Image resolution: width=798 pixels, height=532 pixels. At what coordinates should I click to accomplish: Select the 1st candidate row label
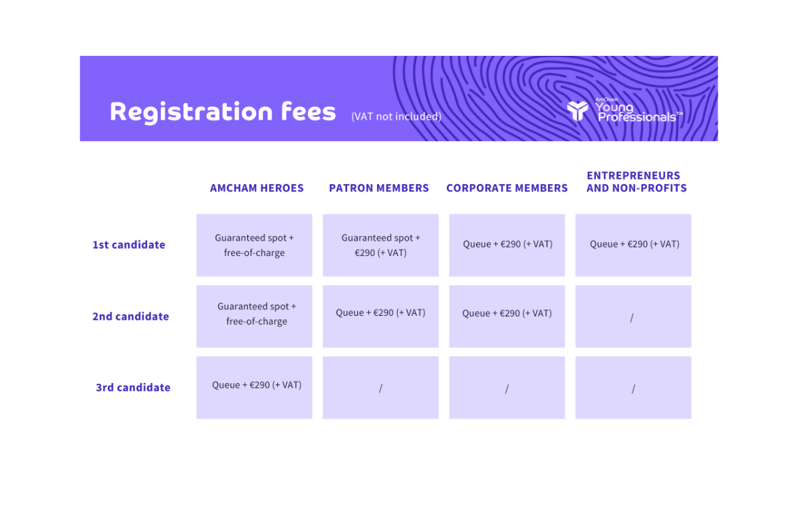pyautogui.click(x=128, y=245)
